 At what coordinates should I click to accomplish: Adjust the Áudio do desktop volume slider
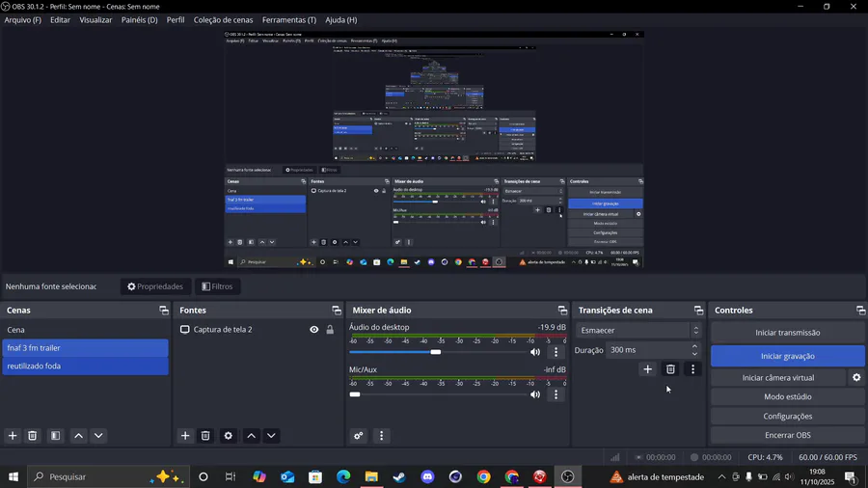point(438,352)
